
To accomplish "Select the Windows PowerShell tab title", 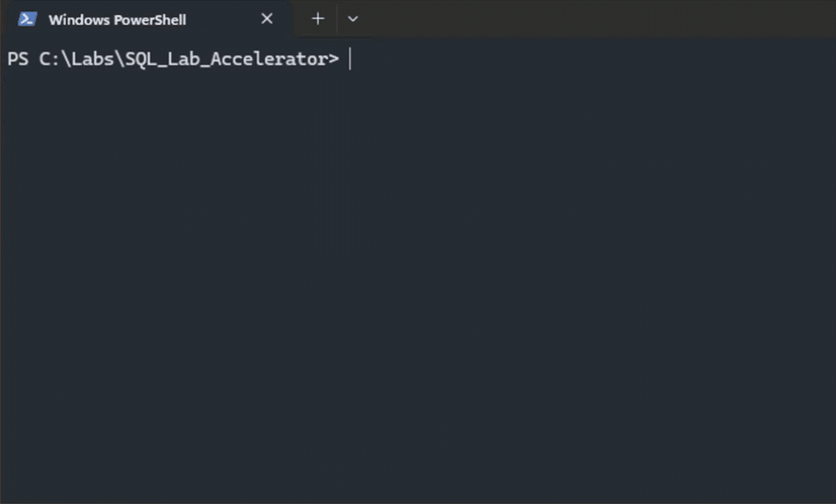I will coord(118,20).
